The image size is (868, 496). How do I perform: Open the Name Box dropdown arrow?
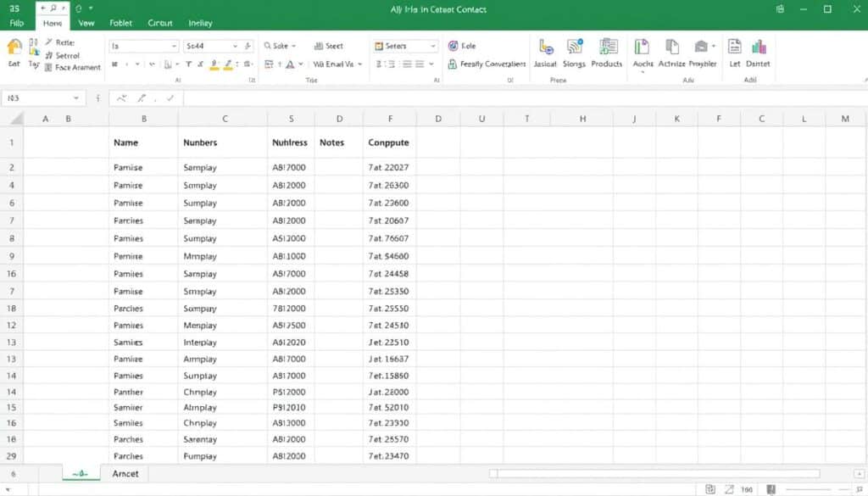[x=75, y=98]
